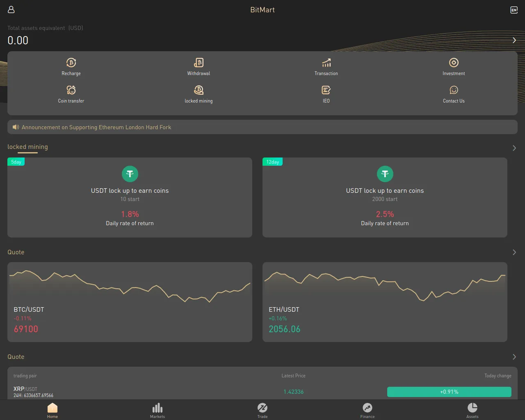Open the 12day USDT lock up card
This screenshot has height=420, width=525.
point(385,197)
